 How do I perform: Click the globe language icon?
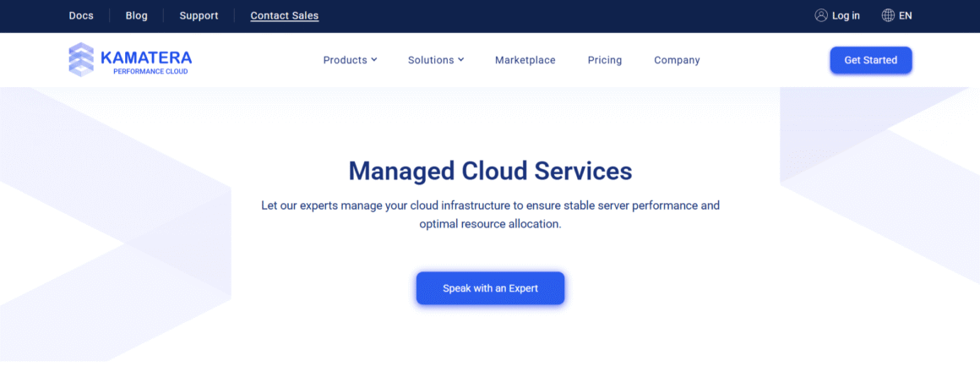(888, 15)
